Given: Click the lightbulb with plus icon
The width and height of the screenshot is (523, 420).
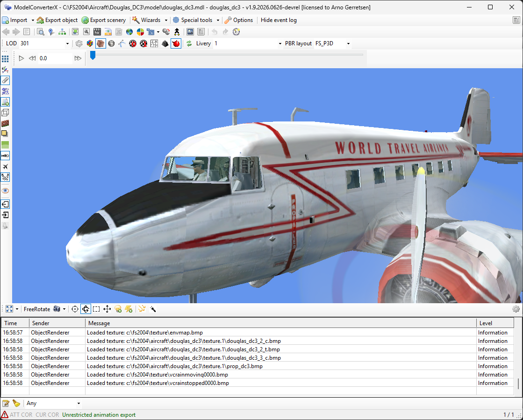Looking at the screenshot, I should coord(118,309).
